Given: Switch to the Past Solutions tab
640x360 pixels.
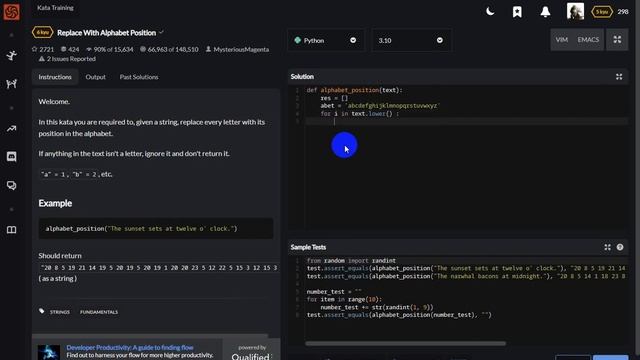Looking at the screenshot, I should (x=139, y=77).
